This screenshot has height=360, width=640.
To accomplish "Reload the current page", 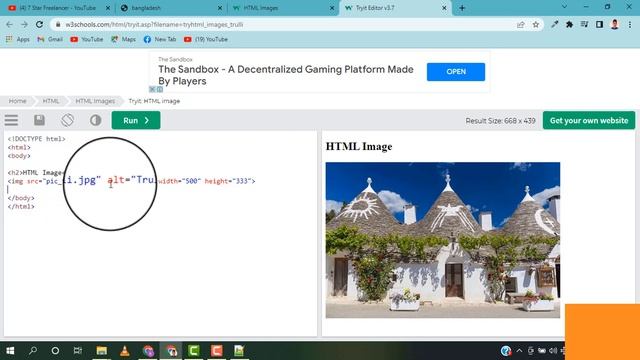I will pyautogui.click(x=40, y=24).
